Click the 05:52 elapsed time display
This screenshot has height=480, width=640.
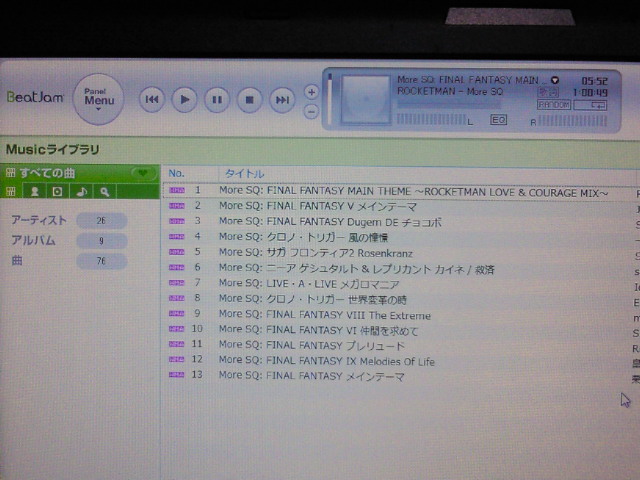(x=594, y=80)
